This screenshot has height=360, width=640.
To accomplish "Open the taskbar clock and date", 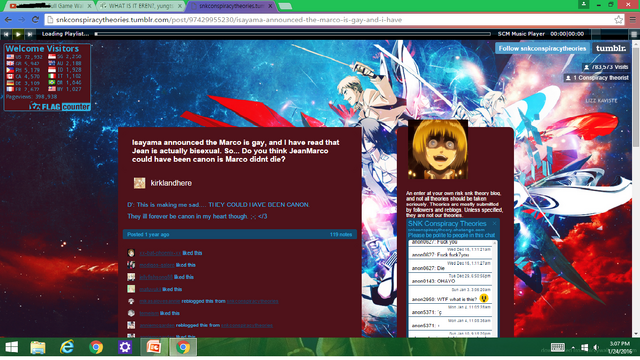I will 620,347.
